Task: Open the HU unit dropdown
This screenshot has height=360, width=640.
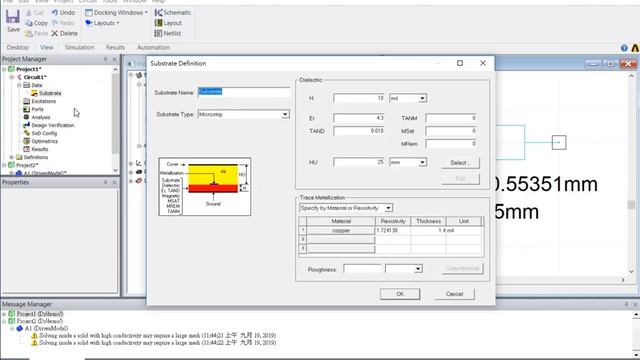Action: click(x=422, y=162)
